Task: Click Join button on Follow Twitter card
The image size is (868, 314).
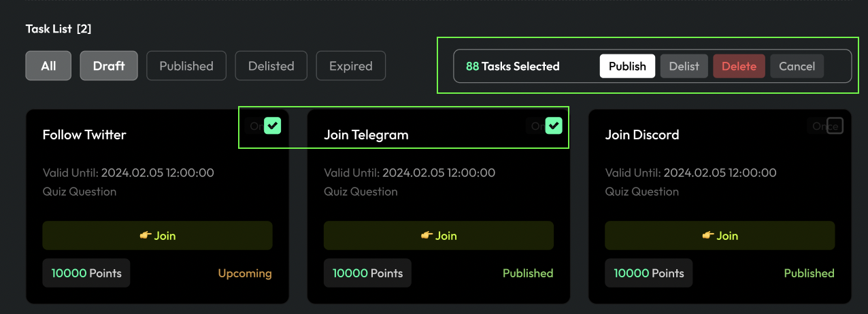Action: point(157,236)
